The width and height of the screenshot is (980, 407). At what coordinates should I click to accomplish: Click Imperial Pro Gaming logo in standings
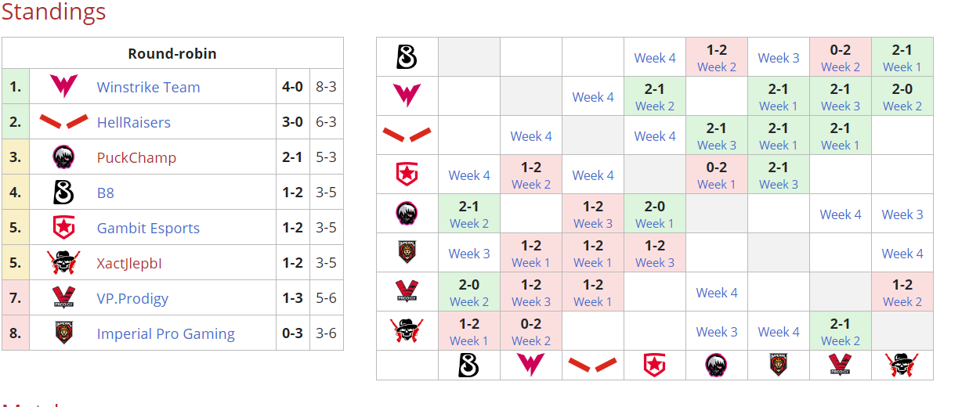(63, 333)
